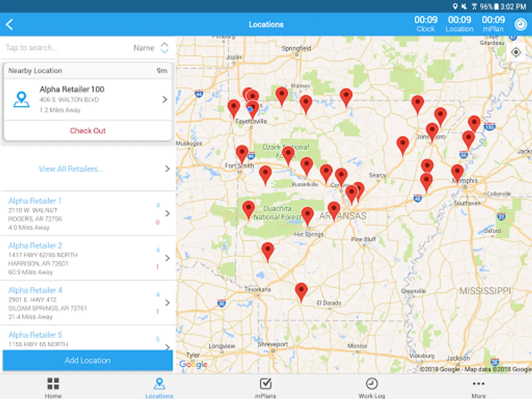Open the More tab

[478, 388]
